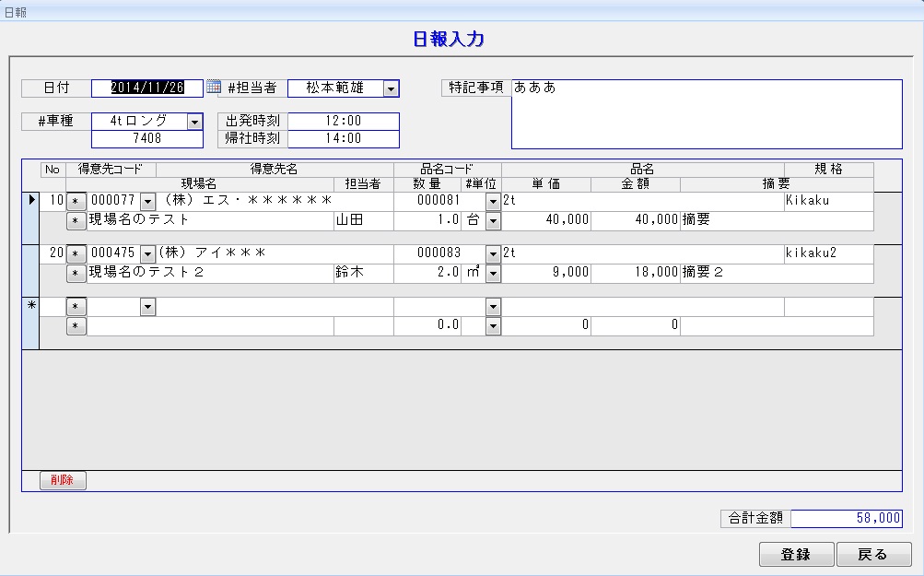Open the unit dropdown showing 台
This screenshot has width=924, height=576.
coord(493,221)
